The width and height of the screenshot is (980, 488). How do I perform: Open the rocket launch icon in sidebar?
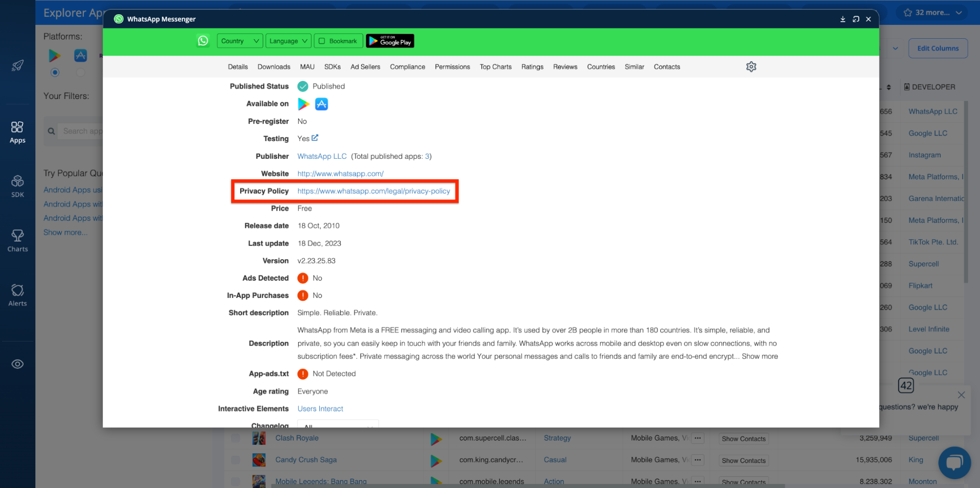pyautogui.click(x=18, y=66)
